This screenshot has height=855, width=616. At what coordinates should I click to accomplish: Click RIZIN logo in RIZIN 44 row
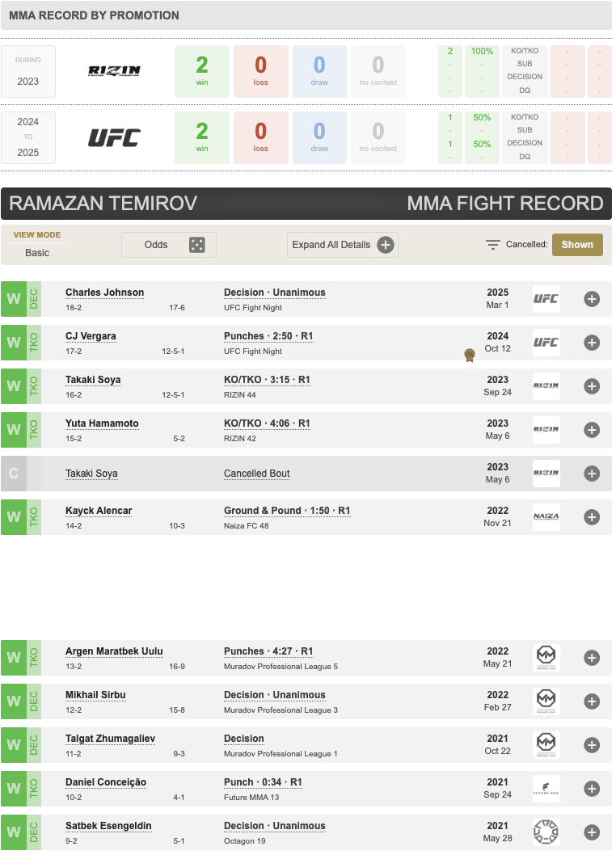coord(546,386)
